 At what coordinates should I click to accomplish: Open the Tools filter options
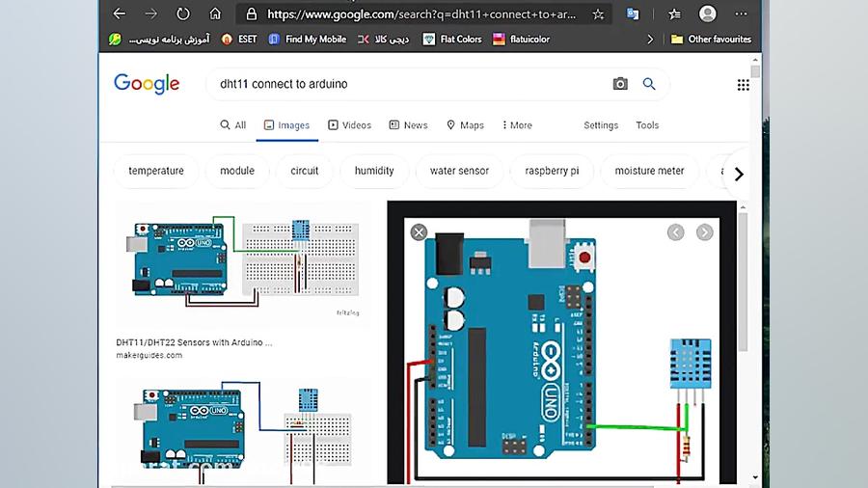(647, 125)
